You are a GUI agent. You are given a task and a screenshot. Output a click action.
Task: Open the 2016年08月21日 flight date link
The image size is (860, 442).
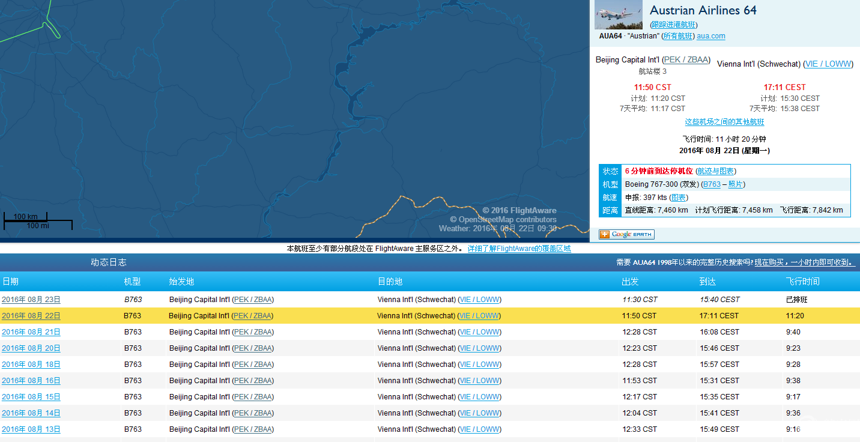pos(31,332)
